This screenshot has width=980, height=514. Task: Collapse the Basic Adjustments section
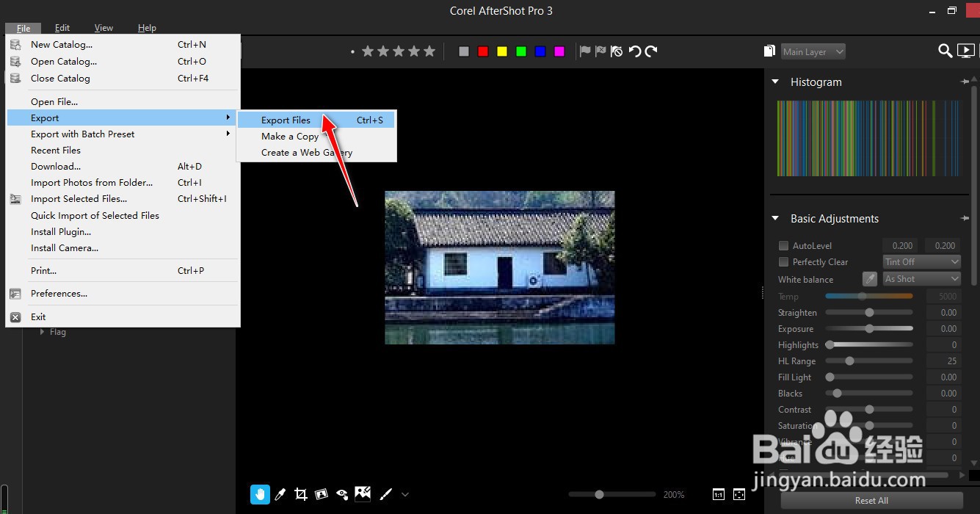pos(775,219)
